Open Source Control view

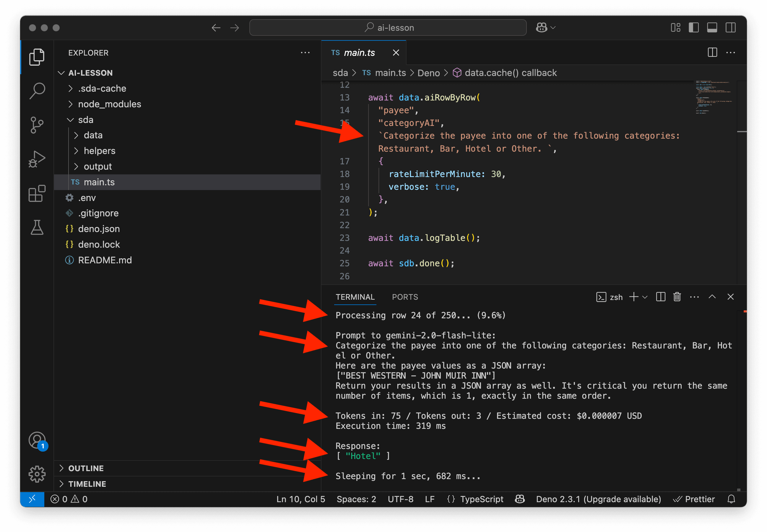pyautogui.click(x=37, y=125)
